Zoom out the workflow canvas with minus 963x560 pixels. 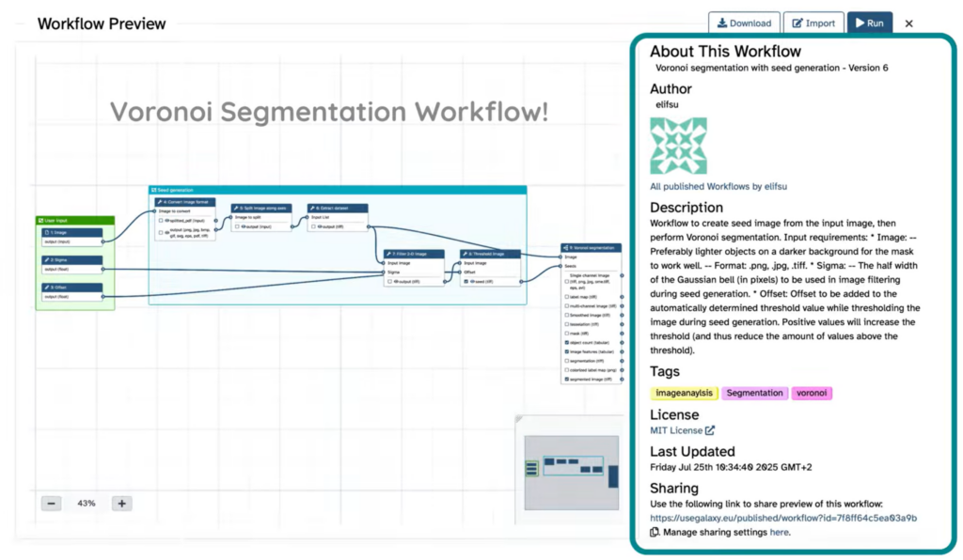pyautogui.click(x=52, y=504)
